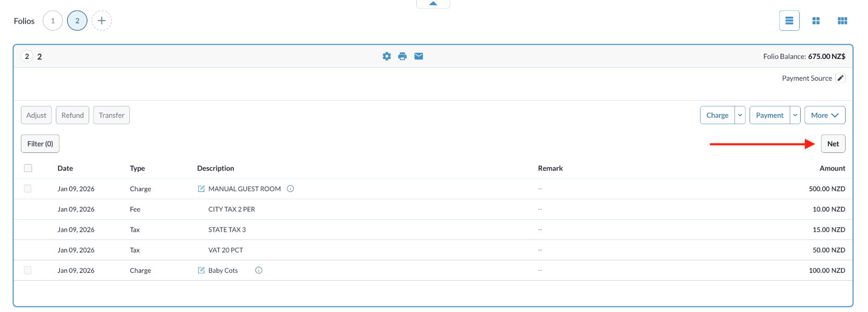Switch to folio 1 tab
868x312 pixels.
pyautogui.click(x=53, y=21)
